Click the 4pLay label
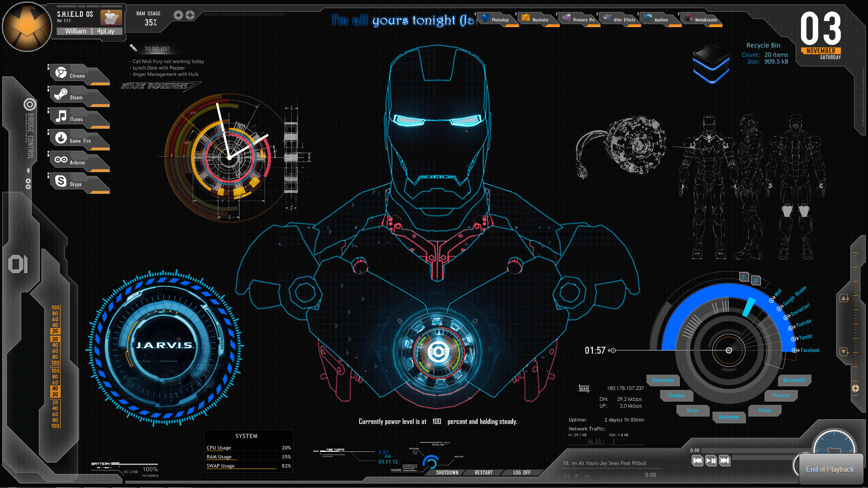 (x=106, y=31)
